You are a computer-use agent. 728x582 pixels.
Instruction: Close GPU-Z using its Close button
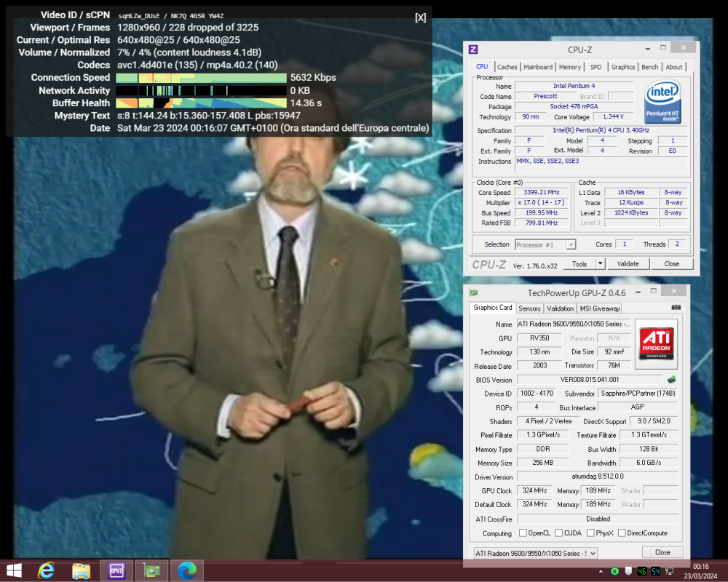tap(662, 552)
